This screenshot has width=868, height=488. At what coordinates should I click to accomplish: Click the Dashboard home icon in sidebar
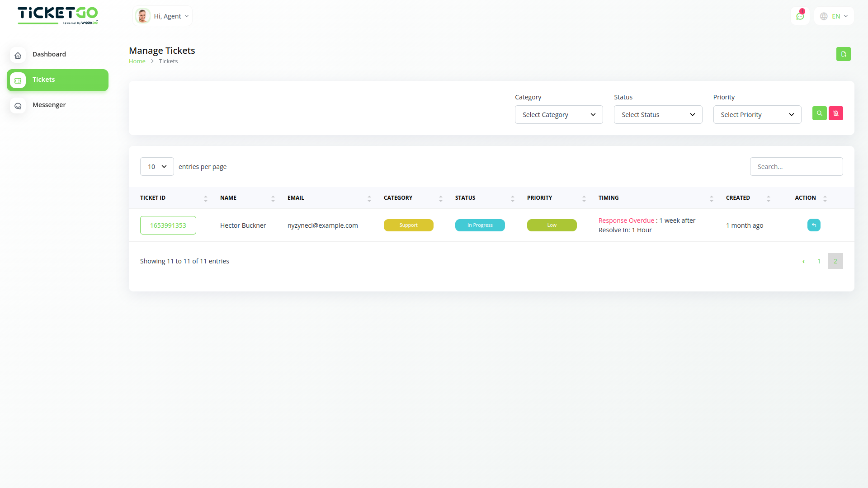click(x=18, y=55)
